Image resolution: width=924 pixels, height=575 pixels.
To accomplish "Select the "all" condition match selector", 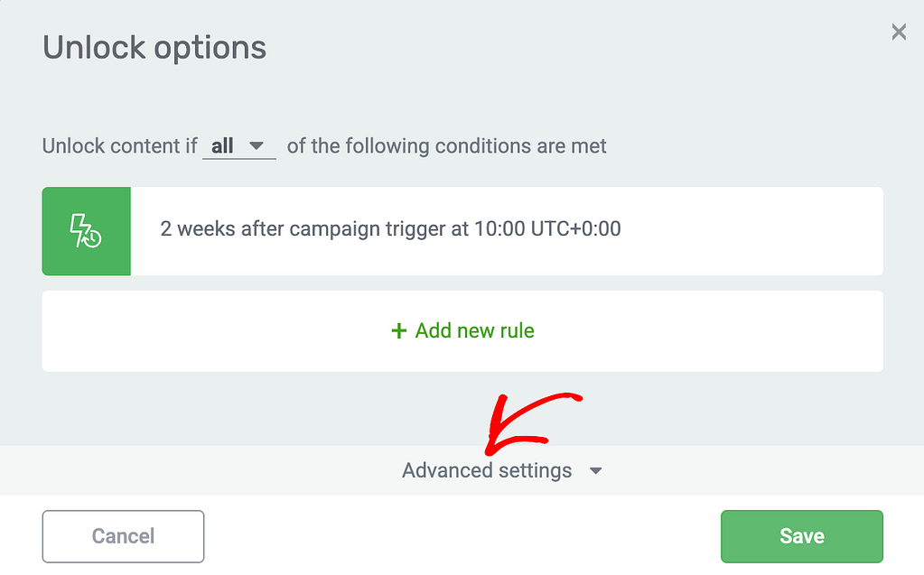I will click(x=238, y=146).
